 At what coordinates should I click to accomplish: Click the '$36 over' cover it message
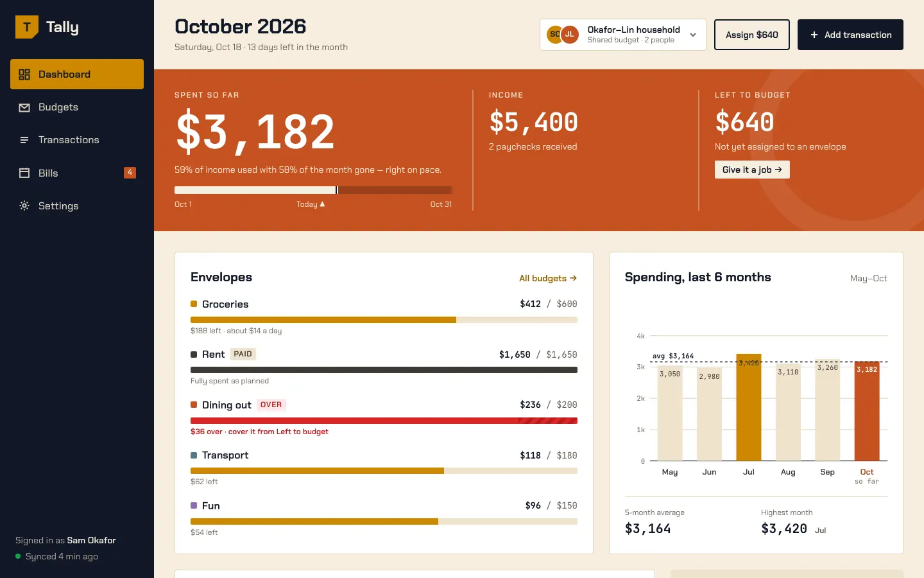click(259, 432)
